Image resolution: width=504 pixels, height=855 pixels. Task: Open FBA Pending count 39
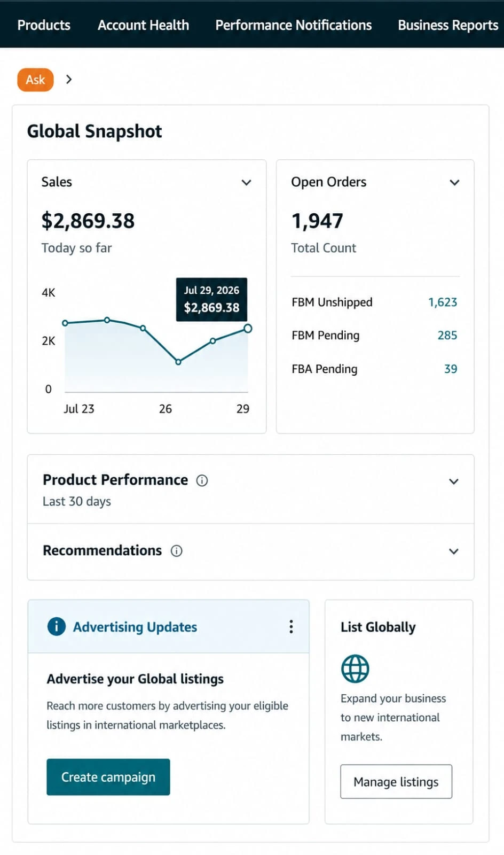[x=451, y=369]
